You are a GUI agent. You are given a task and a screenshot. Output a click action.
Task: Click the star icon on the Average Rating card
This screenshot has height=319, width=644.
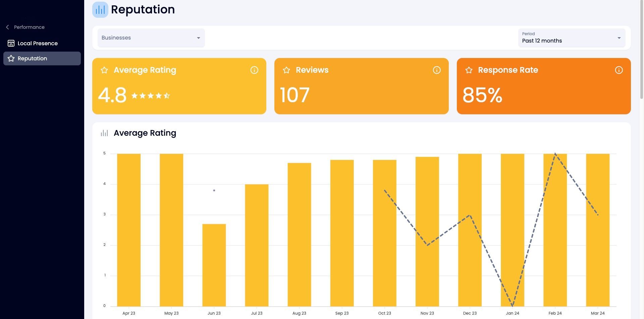[x=104, y=70]
